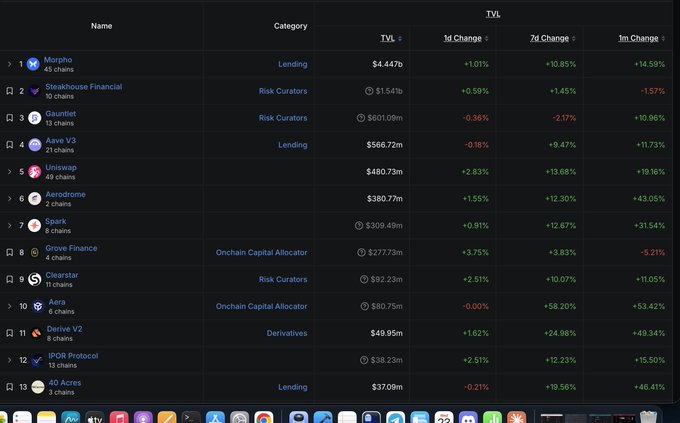Click the $49.95m TVL value
The height and width of the screenshot is (423, 680).
386,333
